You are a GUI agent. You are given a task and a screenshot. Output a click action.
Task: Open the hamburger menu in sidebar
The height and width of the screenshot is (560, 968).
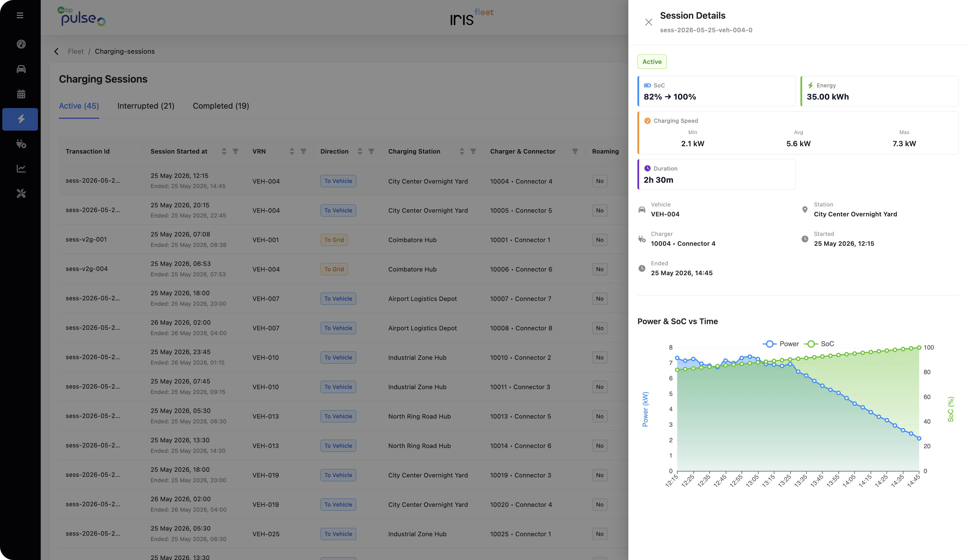pyautogui.click(x=20, y=15)
